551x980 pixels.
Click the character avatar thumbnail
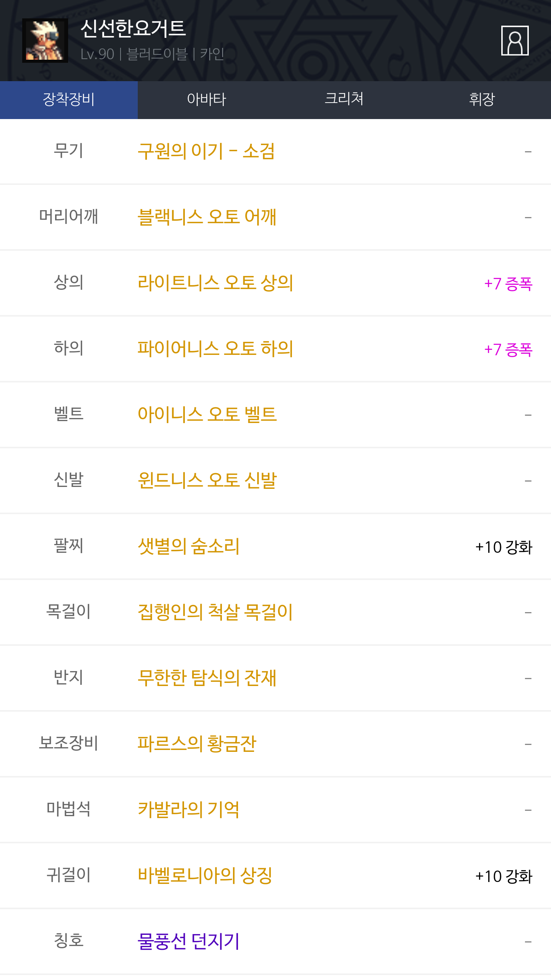tap(45, 41)
